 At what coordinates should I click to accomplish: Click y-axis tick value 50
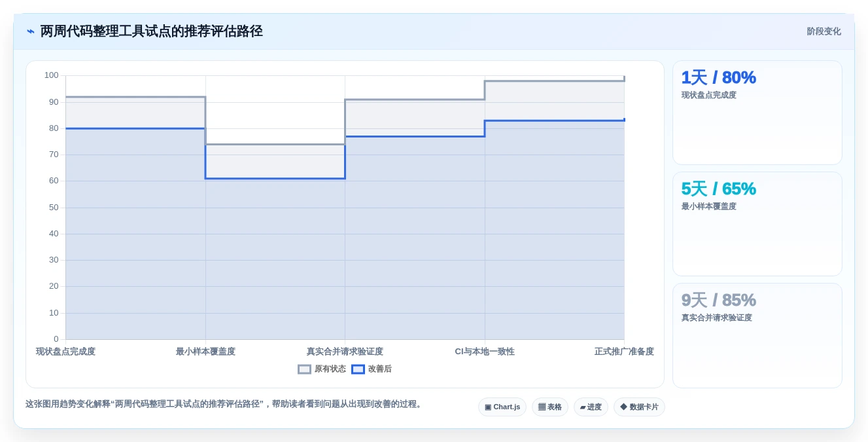pos(54,208)
